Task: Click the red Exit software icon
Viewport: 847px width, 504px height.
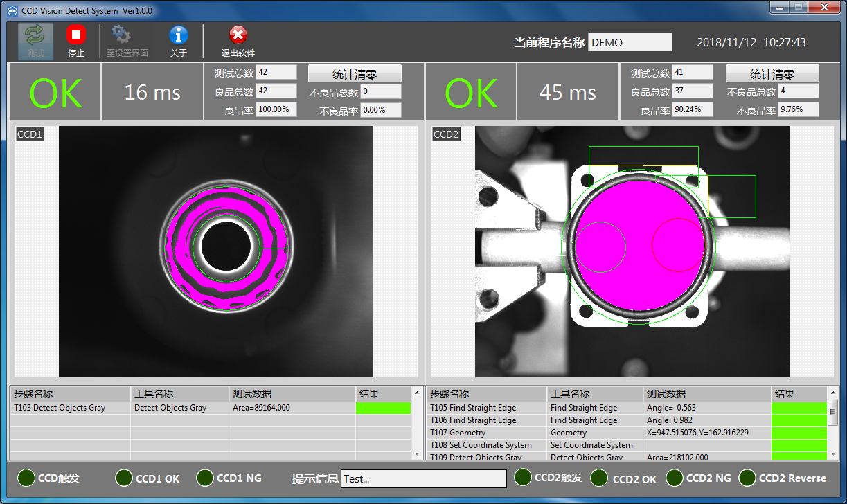Action: pos(238,35)
